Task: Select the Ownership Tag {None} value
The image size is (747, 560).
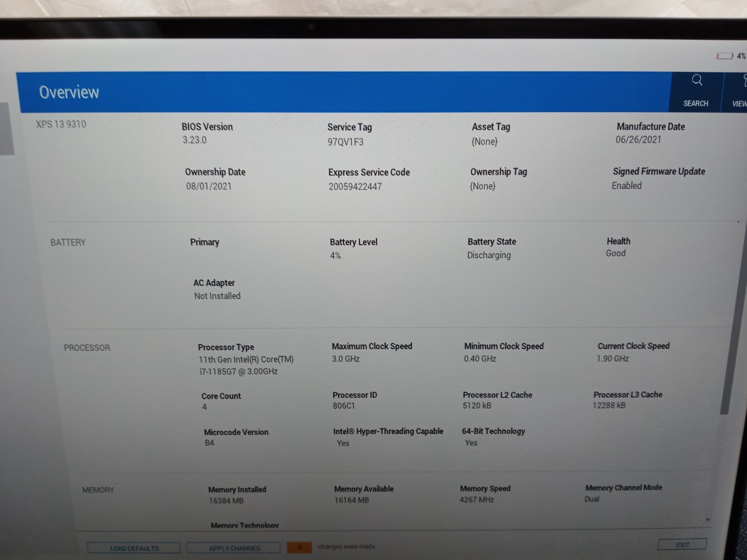Action: coord(482,186)
